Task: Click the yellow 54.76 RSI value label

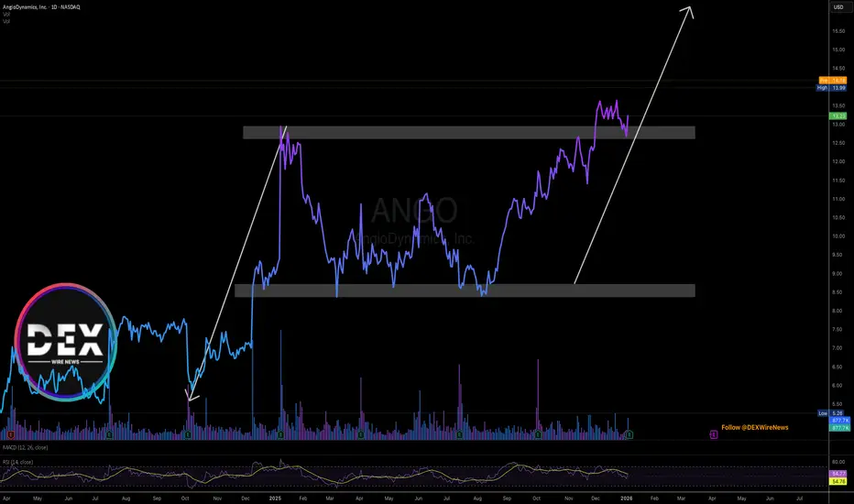Action: click(x=838, y=481)
